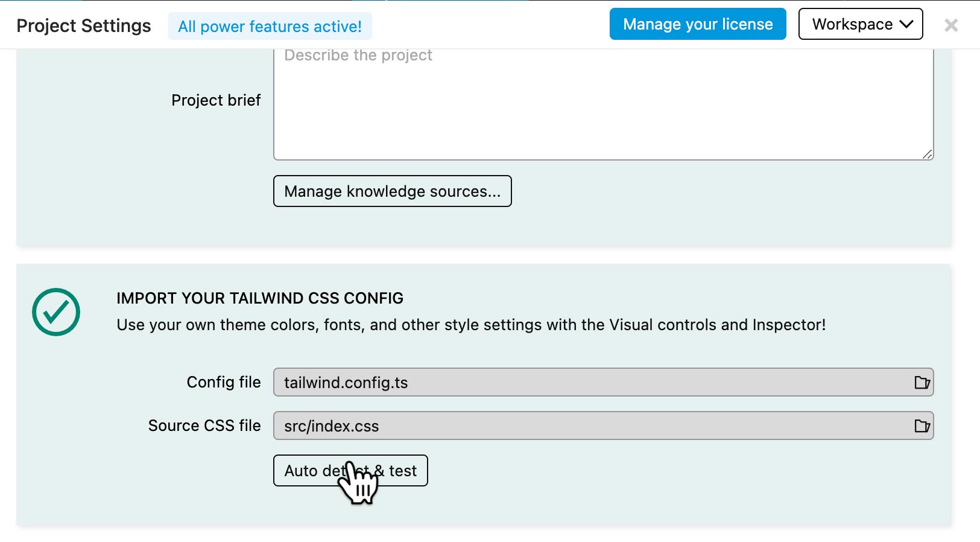The image size is (980, 542).
Task: Click the Project brief resize handle
Action: [x=928, y=155]
